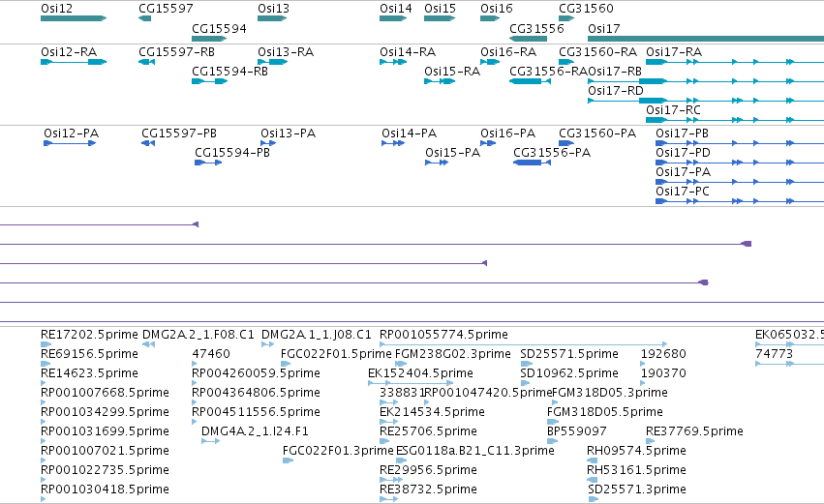This screenshot has height=504, width=824.
Task: Select the Osi17-PC protein feature
Action: 740,201
